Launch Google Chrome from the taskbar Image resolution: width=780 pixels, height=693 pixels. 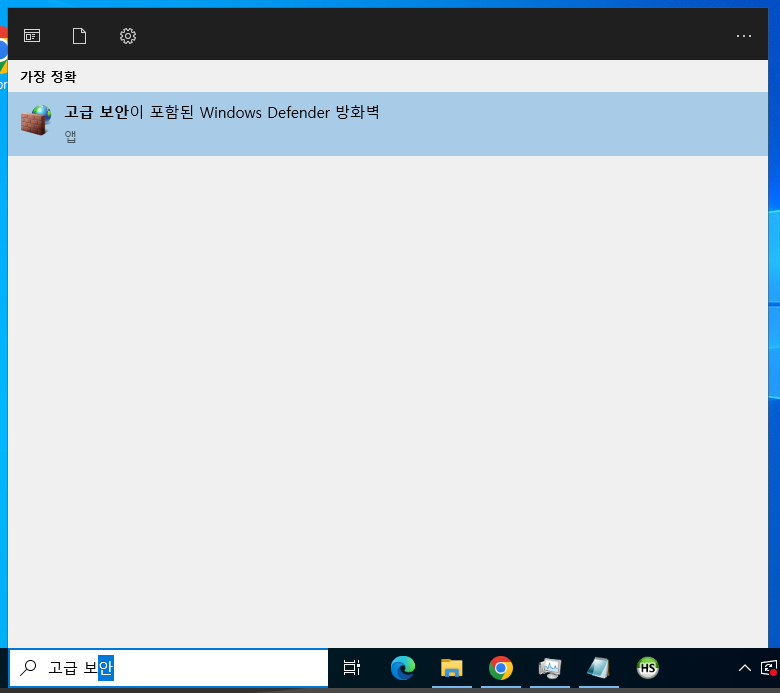pos(500,668)
